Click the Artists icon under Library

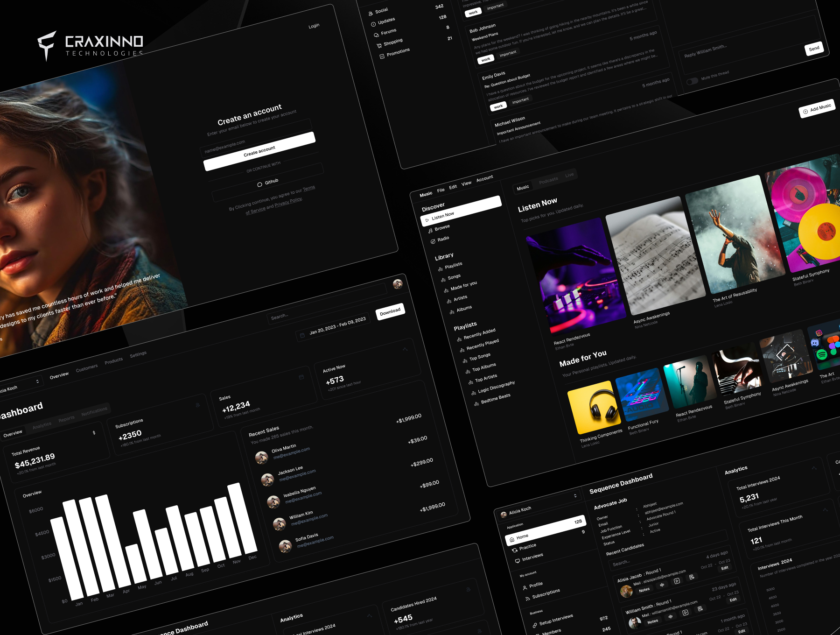pos(449,301)
